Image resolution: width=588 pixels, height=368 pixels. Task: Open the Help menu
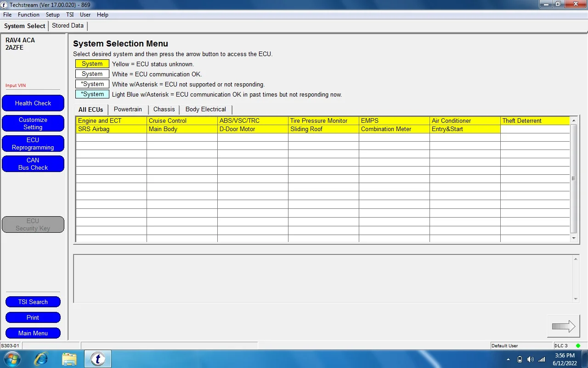102,15
